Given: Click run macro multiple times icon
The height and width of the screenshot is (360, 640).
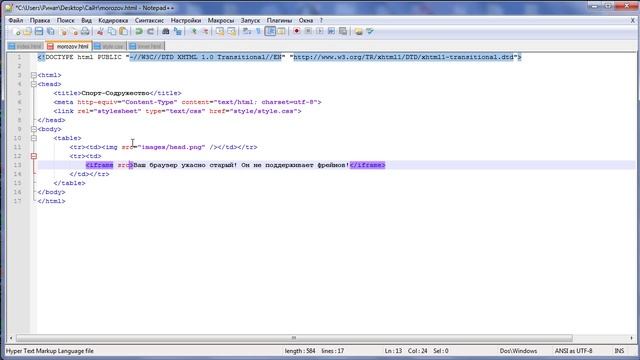Looking at the screenshot, I should (x=331, y=31).
